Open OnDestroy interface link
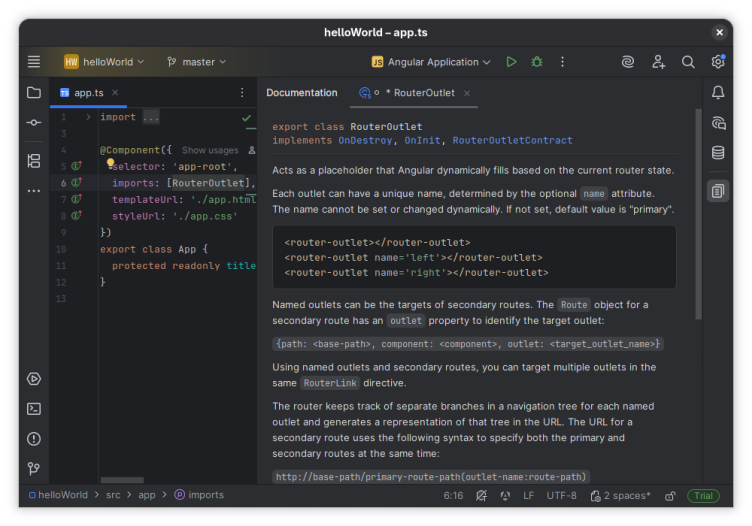The image size is (752, 526). (x=365, y=140)
